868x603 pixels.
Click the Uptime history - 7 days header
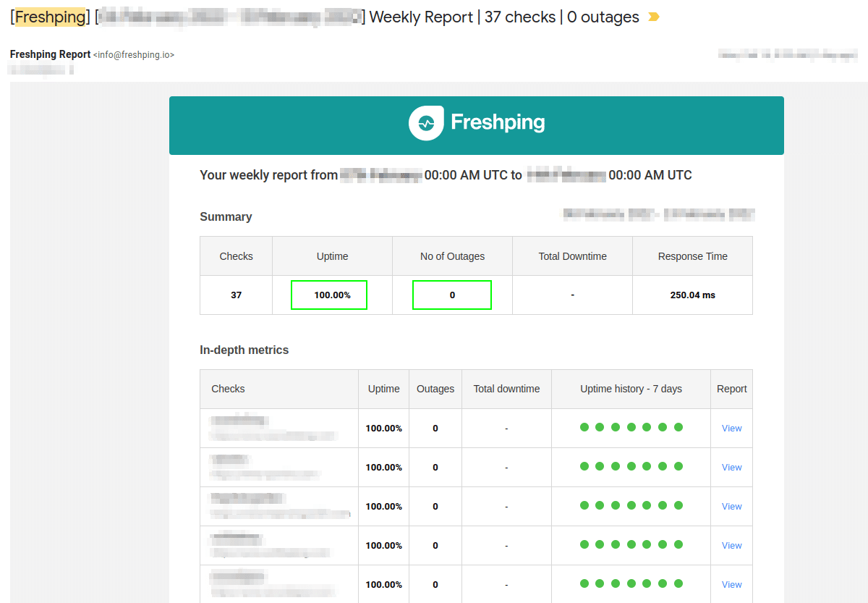tap(631, 389)
